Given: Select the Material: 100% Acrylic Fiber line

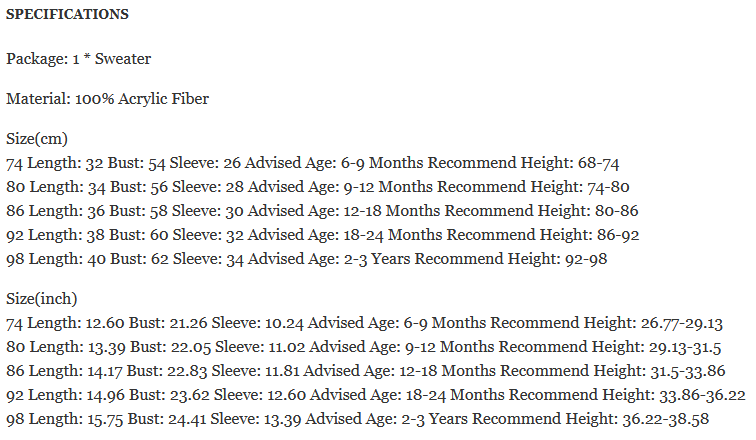Looking at the screenshot, I should click(108, 99).
